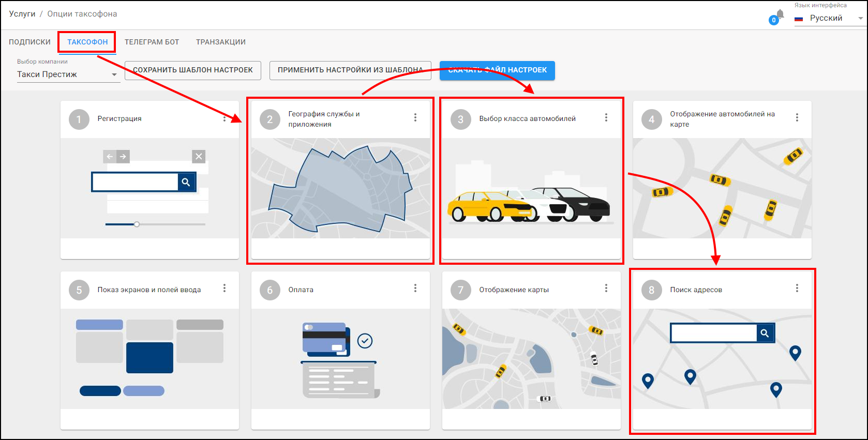Open three-dot menu on Поиск адресов card
868x440 pixels.
tap(797, 289)
